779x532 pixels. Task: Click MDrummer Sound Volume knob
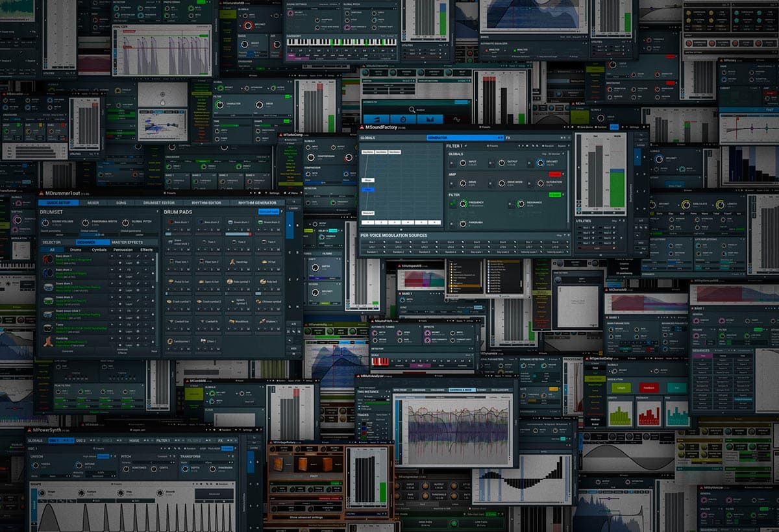tap(45, 223)
